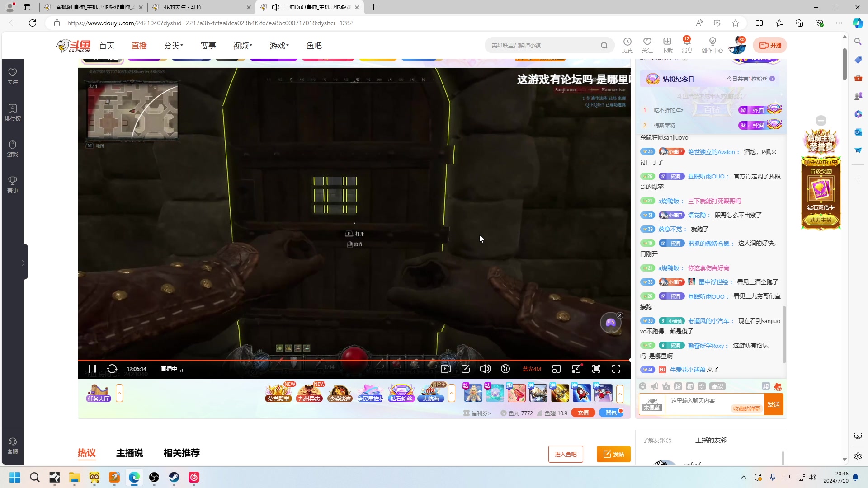Expand the activity list arrow after 大航海

[x=451, y=393]
